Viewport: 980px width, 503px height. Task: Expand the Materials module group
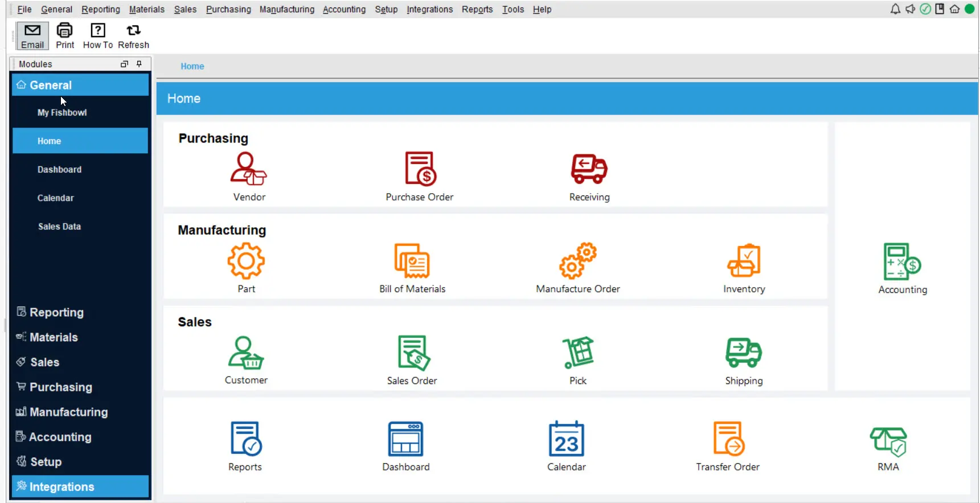point(54,337)
